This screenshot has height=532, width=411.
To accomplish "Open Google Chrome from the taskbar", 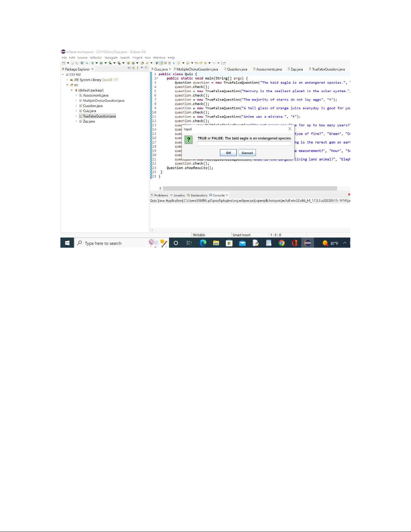I will click(281, 243).
